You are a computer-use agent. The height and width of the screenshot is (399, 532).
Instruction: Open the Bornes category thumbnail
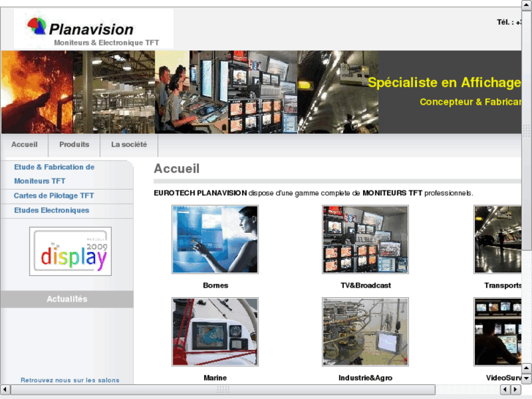coord(214,239)
